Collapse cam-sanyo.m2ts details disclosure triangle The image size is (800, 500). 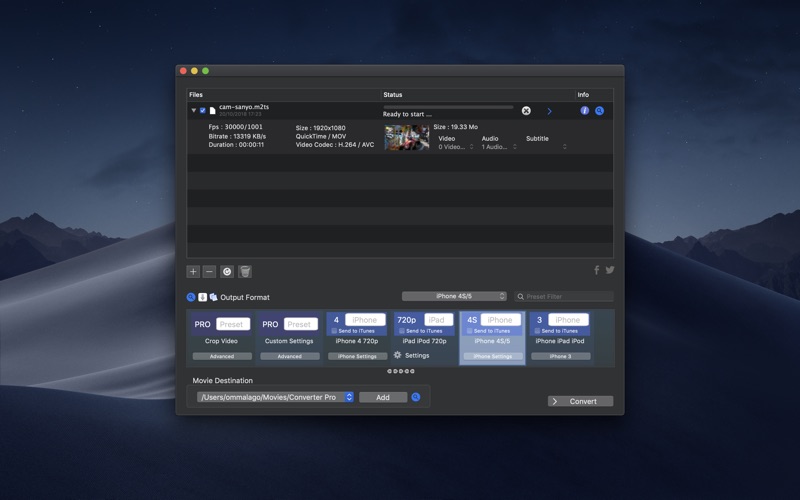coord(193,110)
